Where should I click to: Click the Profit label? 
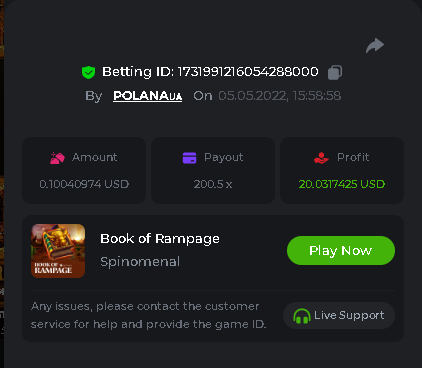coord(353,157)
